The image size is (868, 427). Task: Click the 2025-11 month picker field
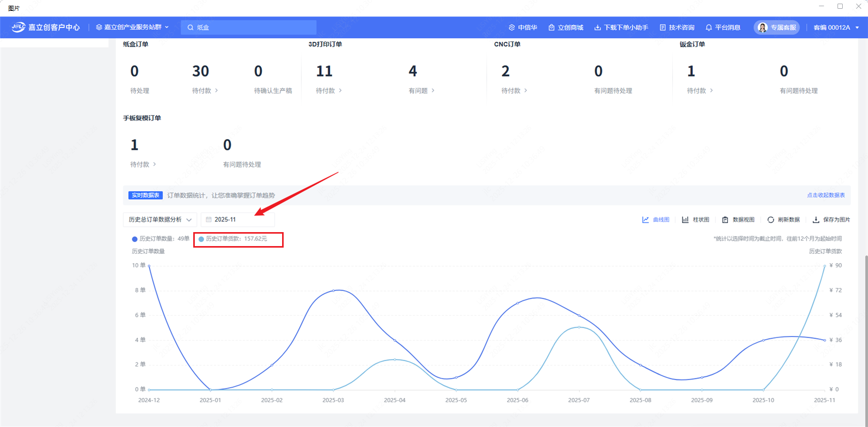click(x=238, y=220)
